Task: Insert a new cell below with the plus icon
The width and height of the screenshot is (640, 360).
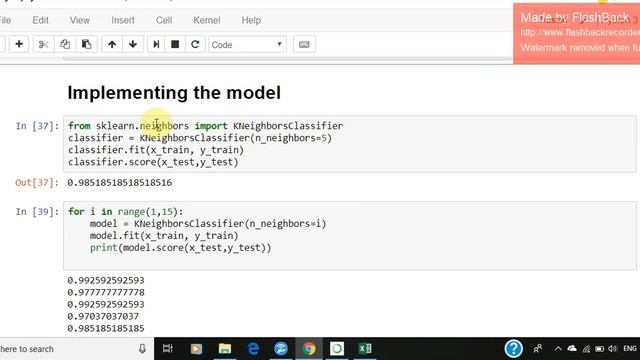Action: click(x=19, y=44)
